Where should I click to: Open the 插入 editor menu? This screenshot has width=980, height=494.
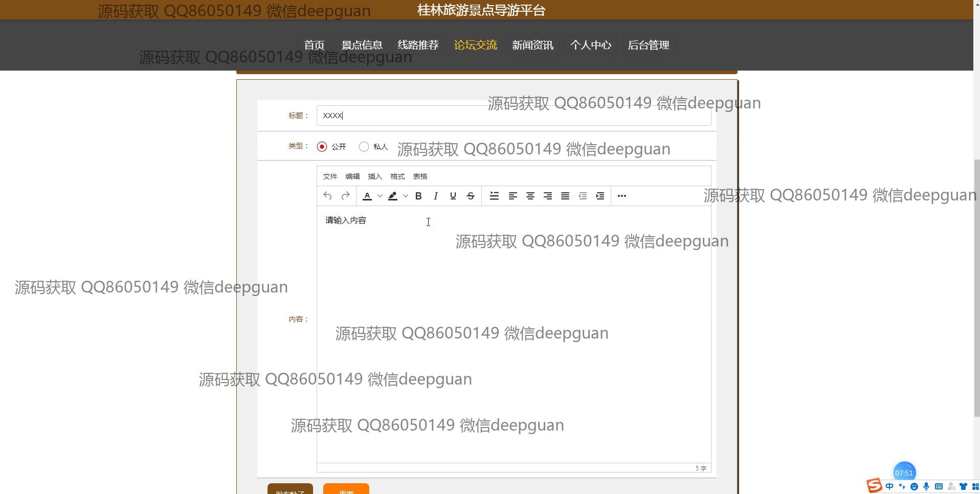pyautogui.click(x=375, y=176)
